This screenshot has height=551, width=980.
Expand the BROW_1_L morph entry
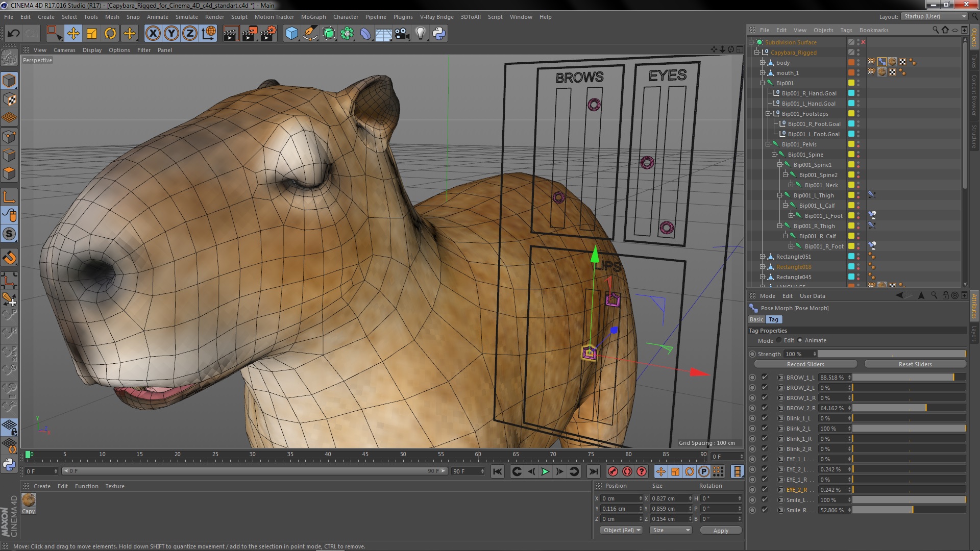780,378
